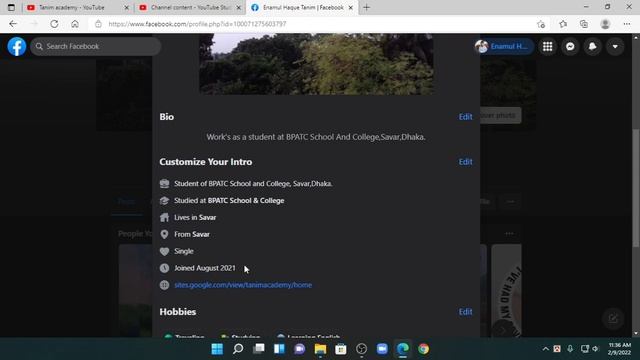Close the Tanim academy YouTube tab

click(x=126, y=7)
